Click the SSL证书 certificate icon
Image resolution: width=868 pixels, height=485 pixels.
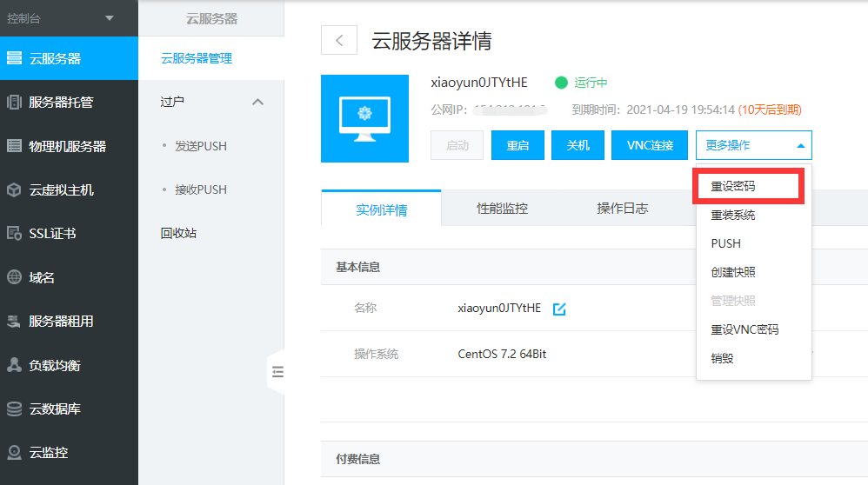click(x=15, y=234)
